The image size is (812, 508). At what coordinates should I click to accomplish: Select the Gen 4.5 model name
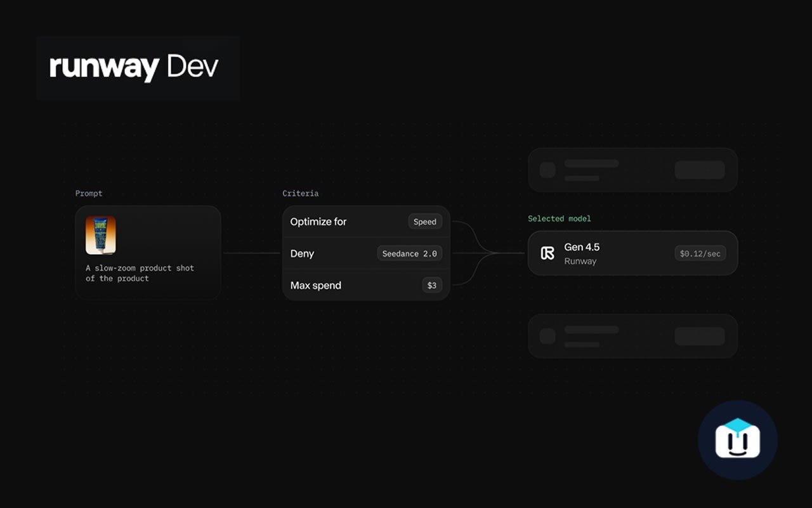(x=582, y=247)
